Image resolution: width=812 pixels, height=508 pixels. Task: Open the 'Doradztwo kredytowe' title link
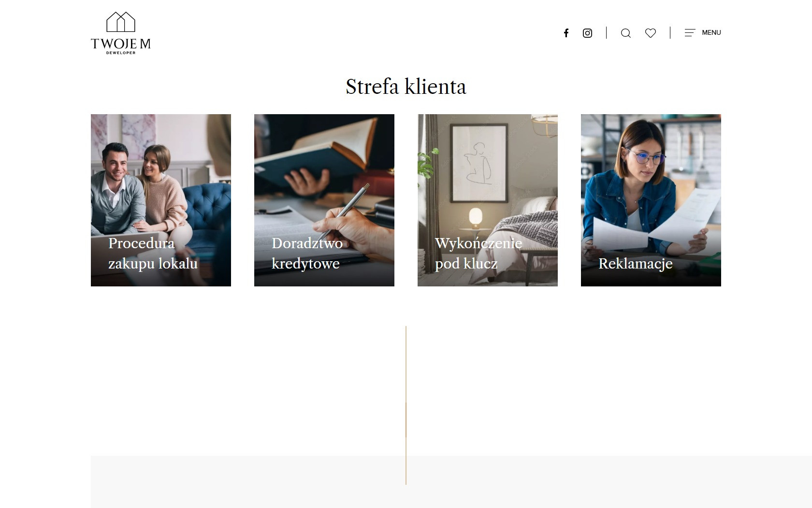pos(307,254)
